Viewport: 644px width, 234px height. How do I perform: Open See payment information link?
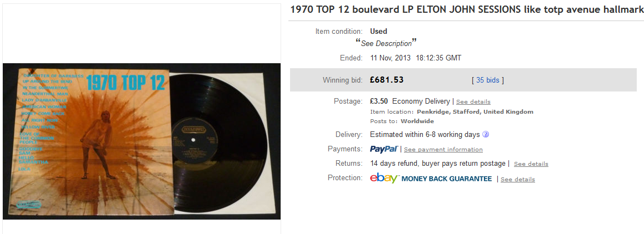point(443,150)
